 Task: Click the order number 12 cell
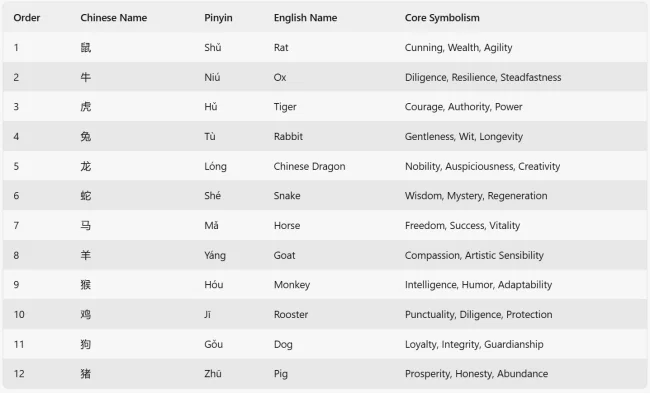click(x=19, y=374)
